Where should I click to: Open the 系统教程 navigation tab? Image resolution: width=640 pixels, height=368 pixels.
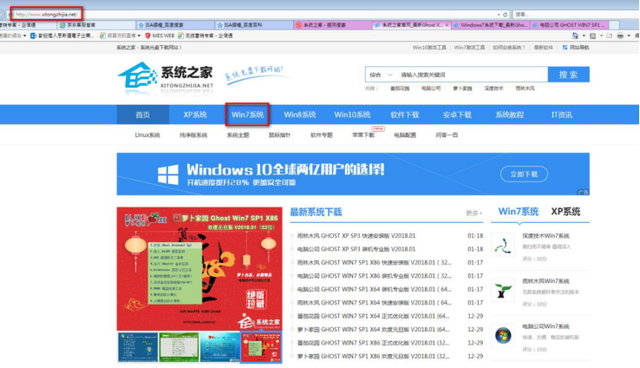[x=509, y=115]
